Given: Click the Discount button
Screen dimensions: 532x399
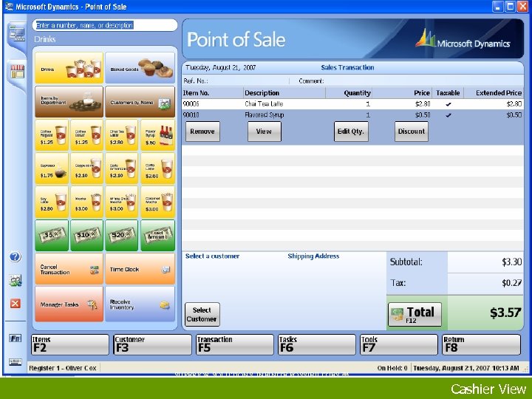Looking at the screenshot, I should pyautogui.click(x=412, y=132).
